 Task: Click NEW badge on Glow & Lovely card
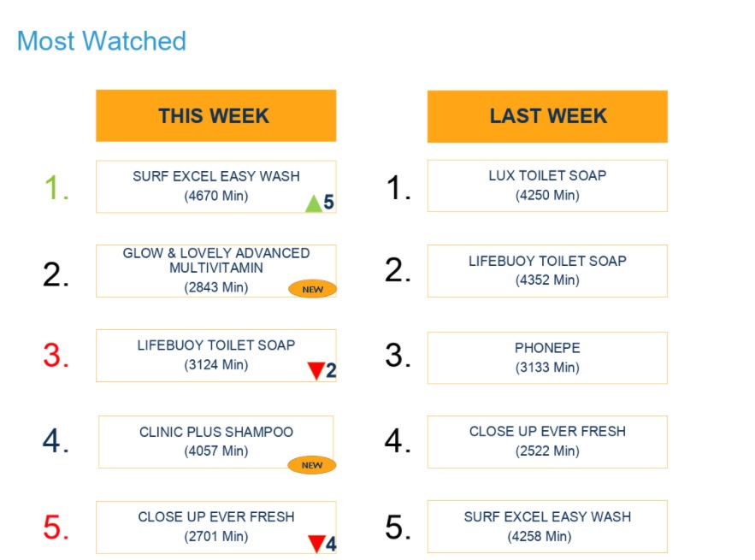(x=312, y=289)
